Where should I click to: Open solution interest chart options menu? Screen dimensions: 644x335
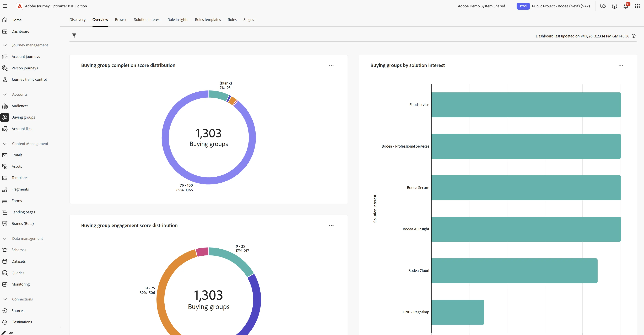[x=621, y=65]
